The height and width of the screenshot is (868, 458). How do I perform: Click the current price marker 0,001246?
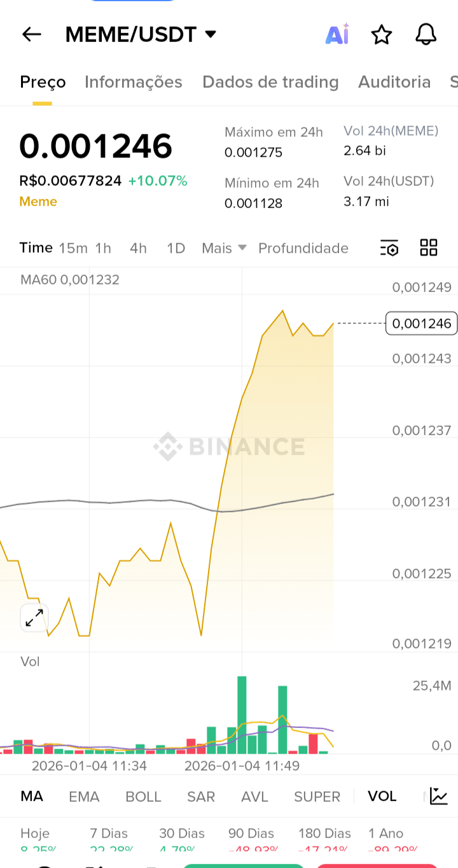[x=421, y=323]
